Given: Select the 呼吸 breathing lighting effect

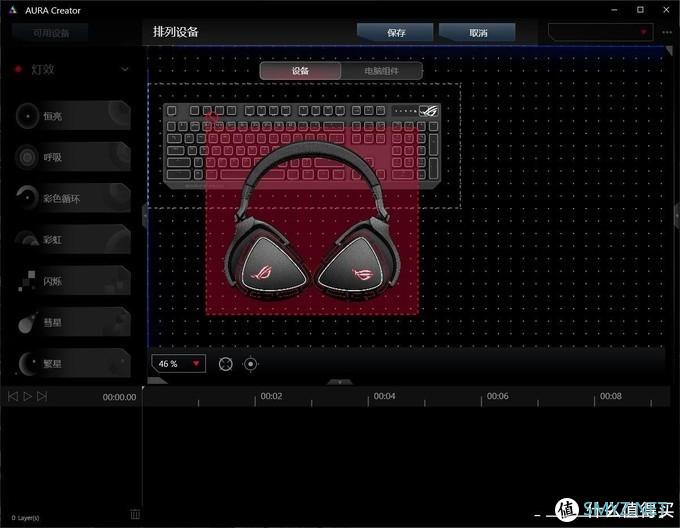Looking at the screenshot, I should point(73,157).
